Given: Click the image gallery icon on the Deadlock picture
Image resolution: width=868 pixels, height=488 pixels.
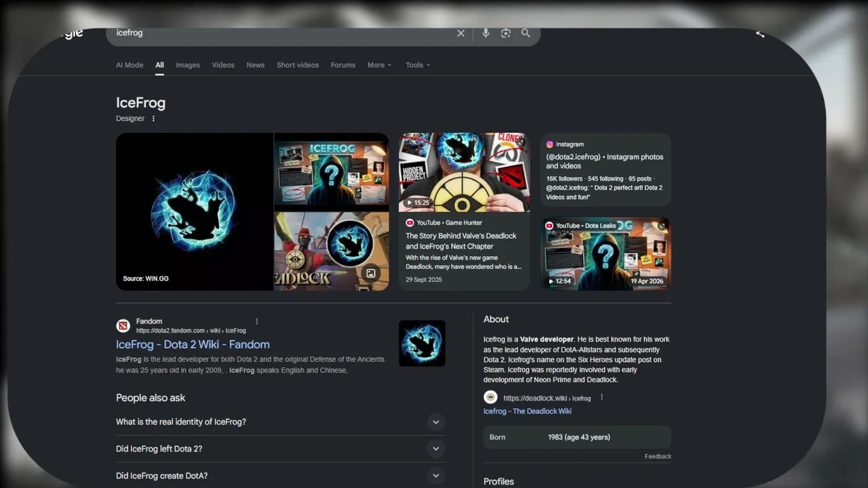Looking at the screenshot, I should point(371,273).
